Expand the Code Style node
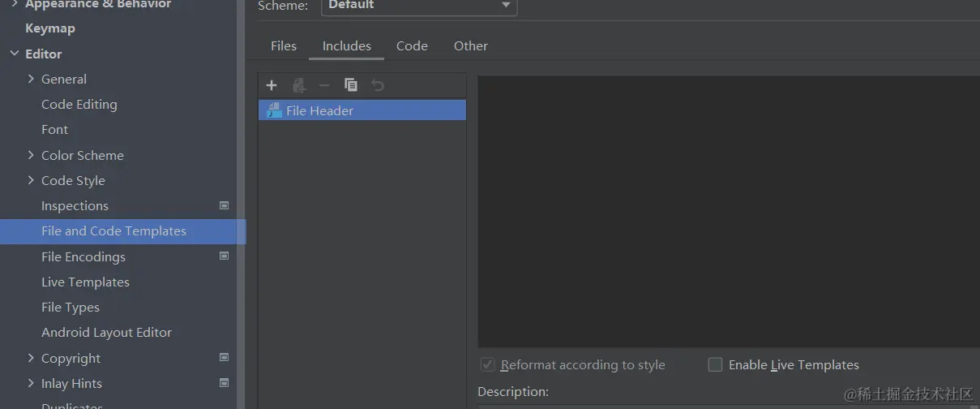Image resolution: width=980 pixels, height=409 pixels. [x=31, y=181]
